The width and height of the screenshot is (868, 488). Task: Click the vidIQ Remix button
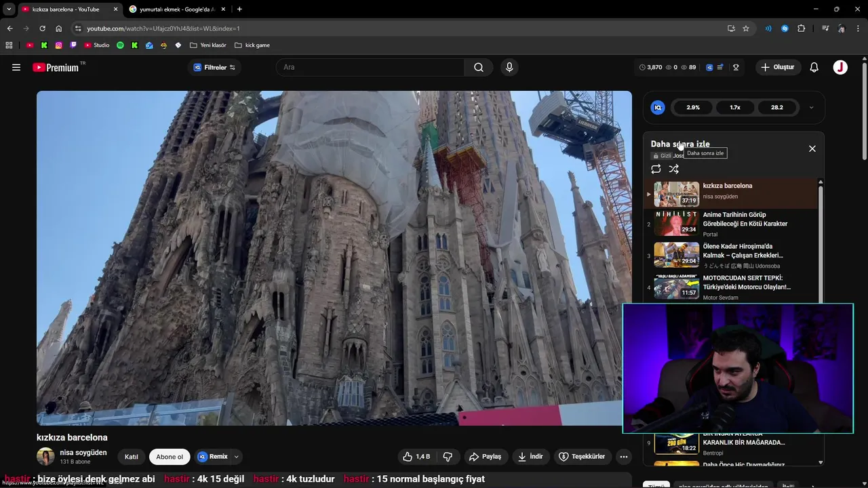pos(213,457)
